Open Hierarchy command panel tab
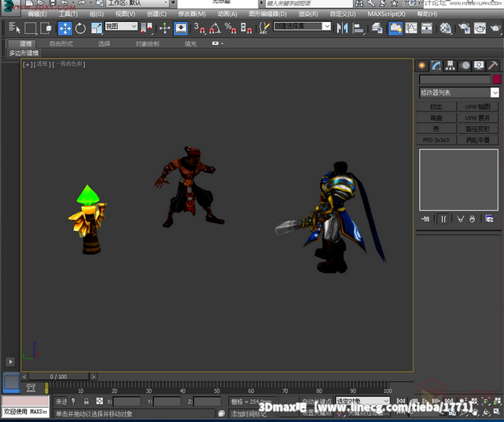This screenshot has width=504, height=422. (450, 65)
